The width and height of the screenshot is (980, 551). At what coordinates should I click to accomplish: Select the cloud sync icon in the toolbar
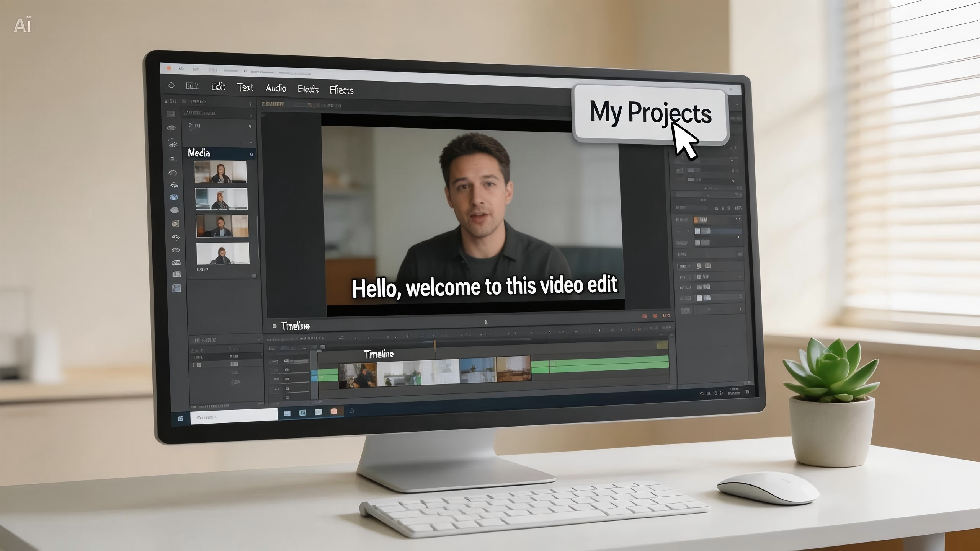click(171, 85)
